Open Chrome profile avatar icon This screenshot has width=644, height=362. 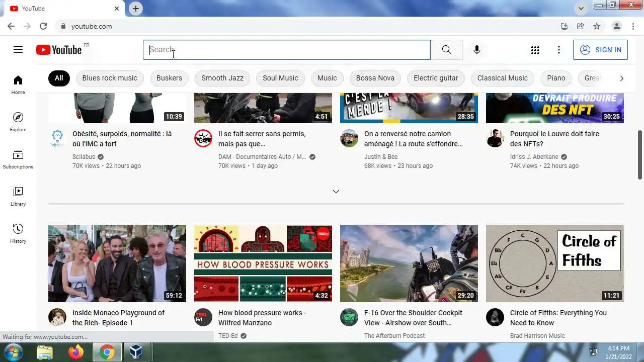(x=616, y=26)
